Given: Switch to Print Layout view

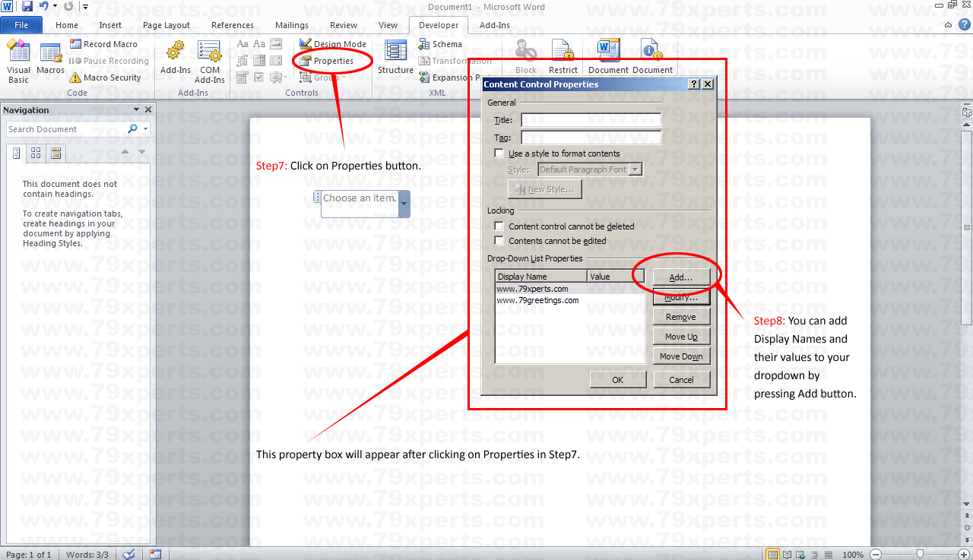Looking at the screenshot, I should point(773,554).
